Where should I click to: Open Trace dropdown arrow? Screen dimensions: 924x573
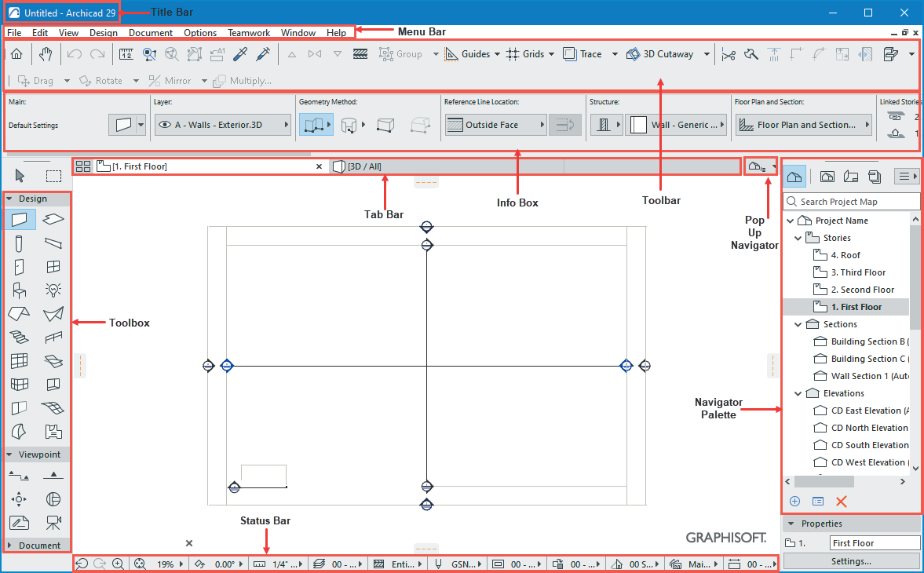615,54
